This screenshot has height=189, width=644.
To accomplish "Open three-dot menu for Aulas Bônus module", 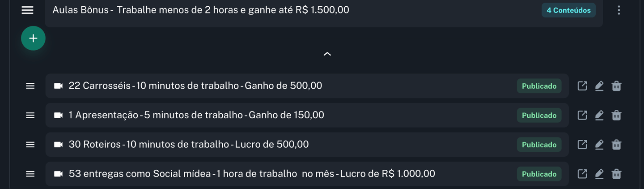I will point(619,10).
